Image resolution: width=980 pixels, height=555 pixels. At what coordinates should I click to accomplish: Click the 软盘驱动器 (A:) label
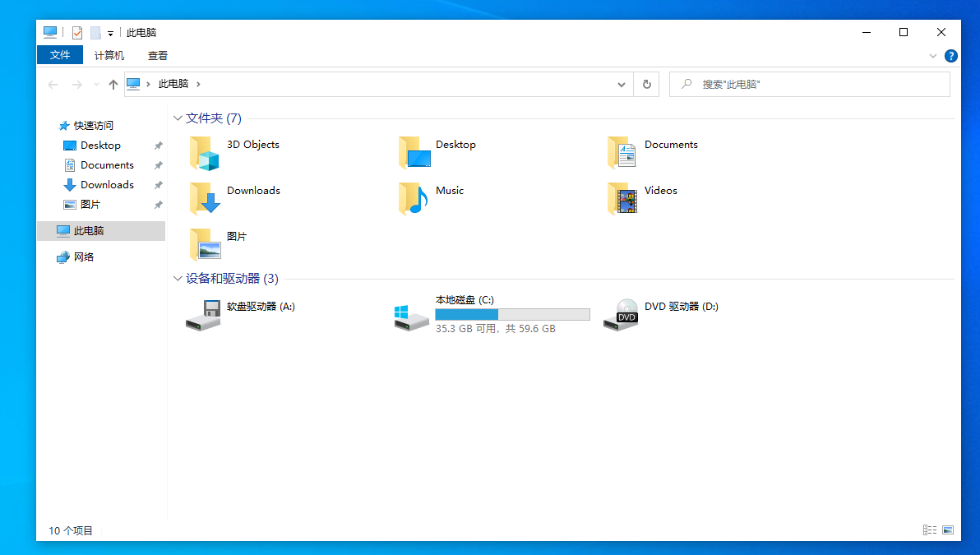click(261, 306)
